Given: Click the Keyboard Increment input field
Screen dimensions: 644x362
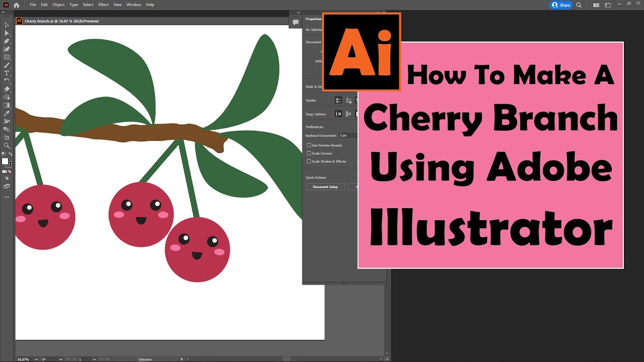Looking at the screenshot, I should click(348, 136).
